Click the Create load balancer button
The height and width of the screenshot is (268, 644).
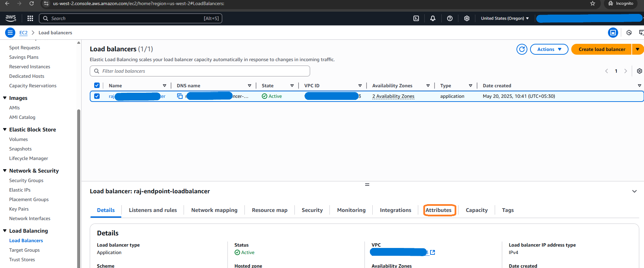click(601, 49)
